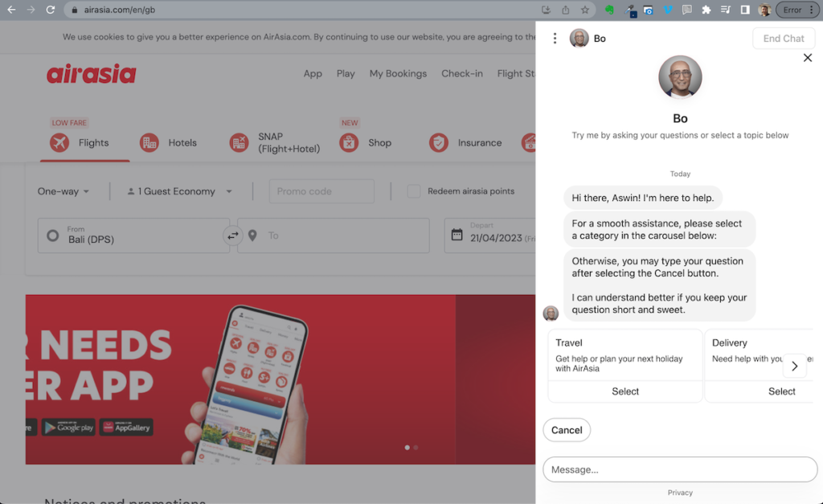Expand the One-way trip type dropdown
823x504 pixels.
63,191
